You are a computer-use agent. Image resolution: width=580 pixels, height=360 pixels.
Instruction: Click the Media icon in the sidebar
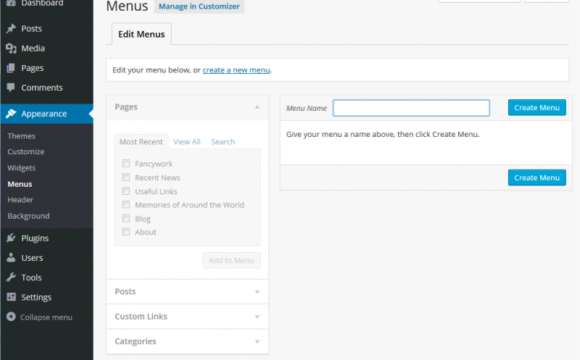(x=11, y=48)
